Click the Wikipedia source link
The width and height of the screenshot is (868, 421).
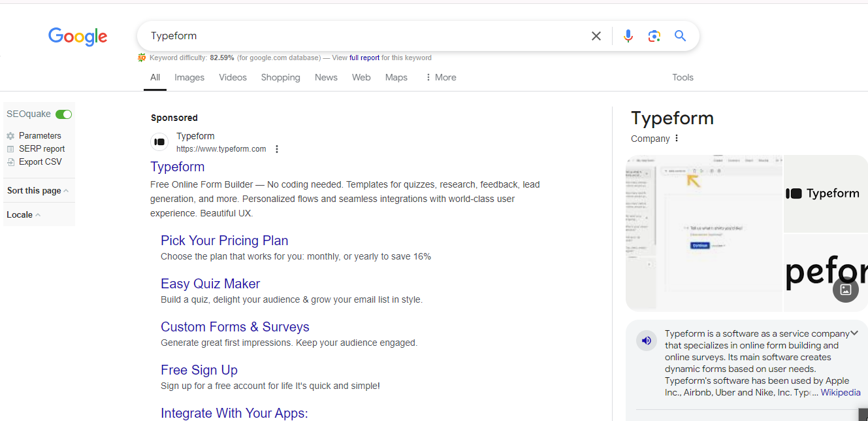point(840,393)
